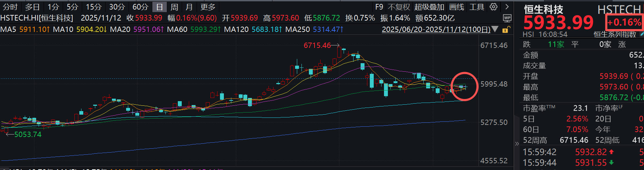Click the date range 2025/06/20-2025/11/12(100日) link
This screenshot has width=644, height=170.
[436, 29]
